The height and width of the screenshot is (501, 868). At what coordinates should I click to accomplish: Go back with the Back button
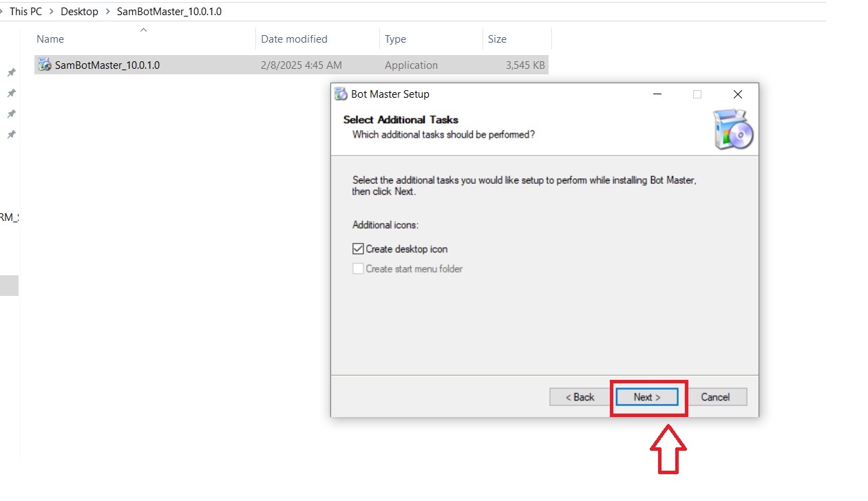tap(580, 397)
